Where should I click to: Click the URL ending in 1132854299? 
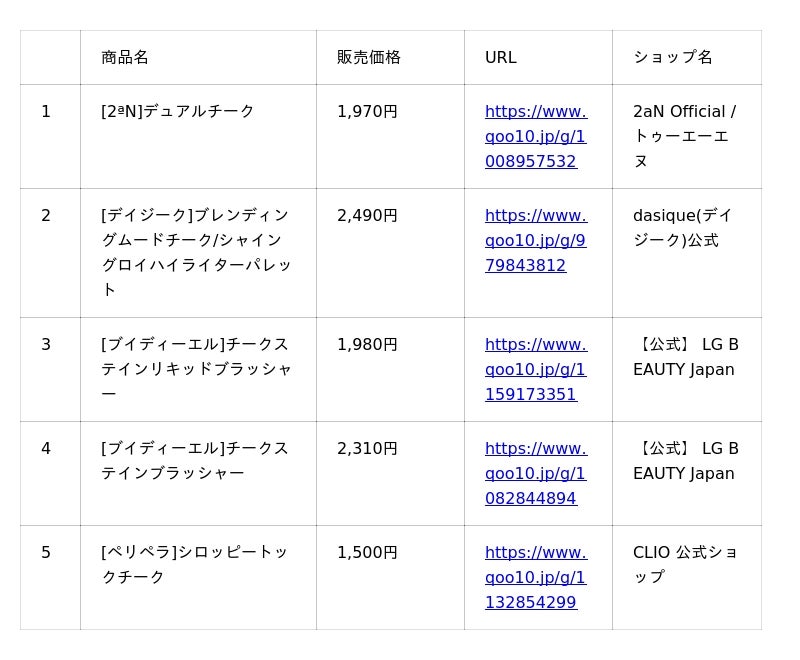(x=535, y=577)
